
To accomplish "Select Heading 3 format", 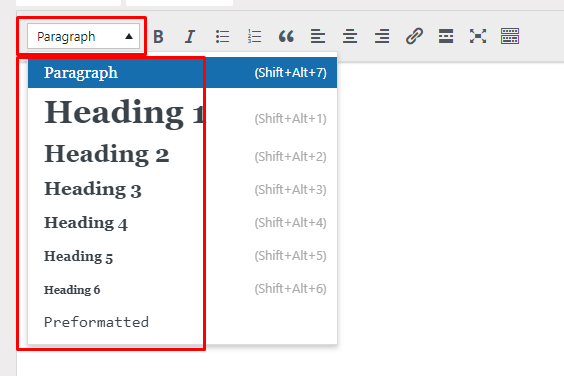I will pos(182,189).
